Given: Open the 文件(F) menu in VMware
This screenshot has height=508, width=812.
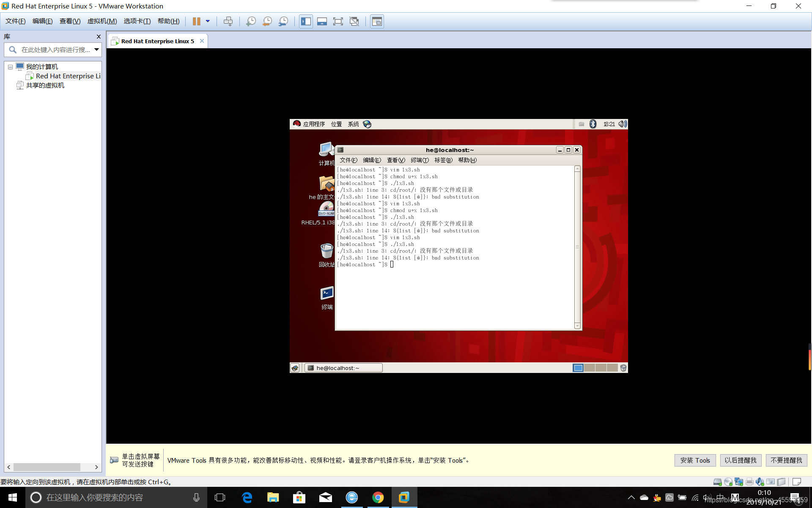Looking at the screenshot, I should pyautogui.click(x=15, y=21).
